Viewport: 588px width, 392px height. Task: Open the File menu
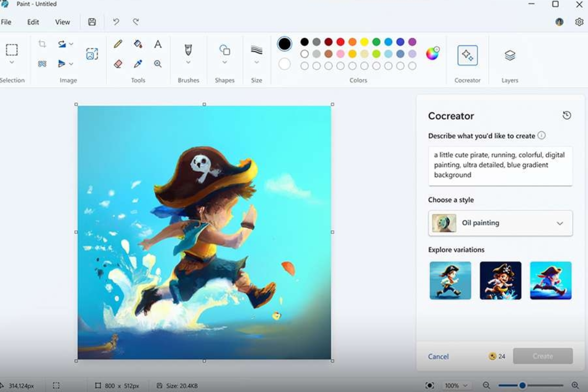pos(6,22)
